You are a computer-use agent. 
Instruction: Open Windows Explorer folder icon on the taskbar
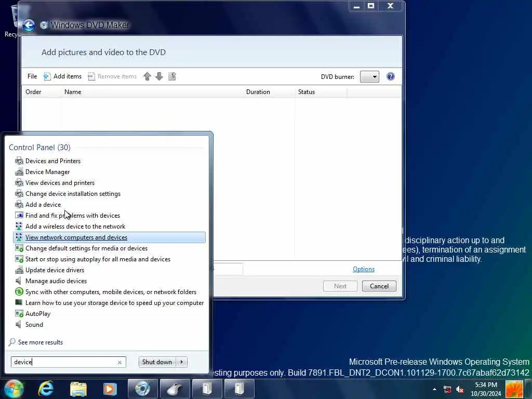[78, 389]
